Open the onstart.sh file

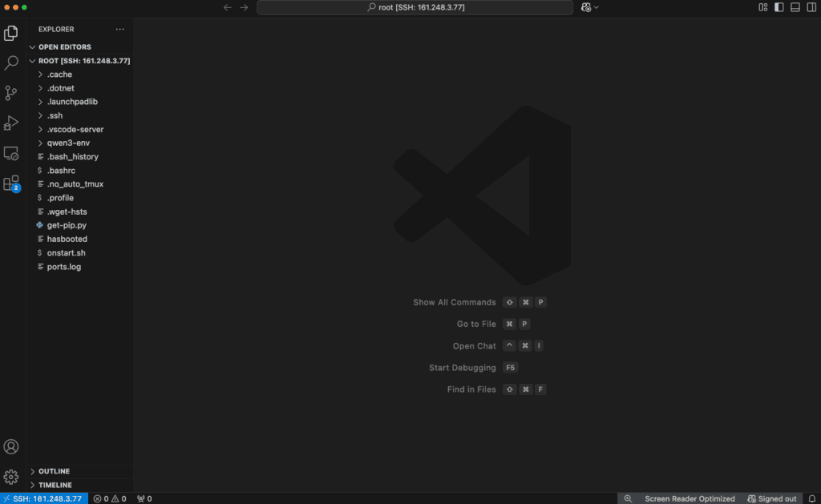[79, 252]
